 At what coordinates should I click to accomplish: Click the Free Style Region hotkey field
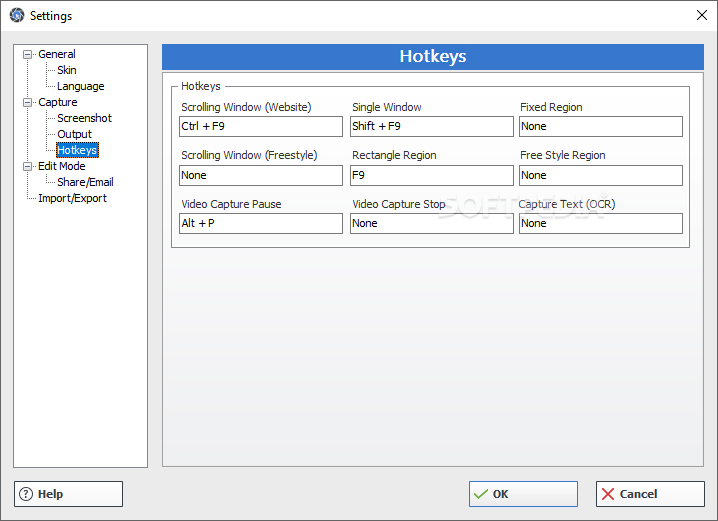pos(601,175)
